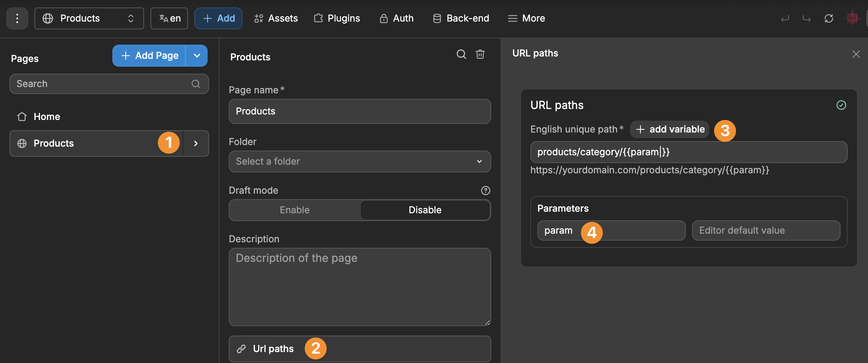
Task: Open Draft mode help via the question mark icon
Action: pos(485,191)
